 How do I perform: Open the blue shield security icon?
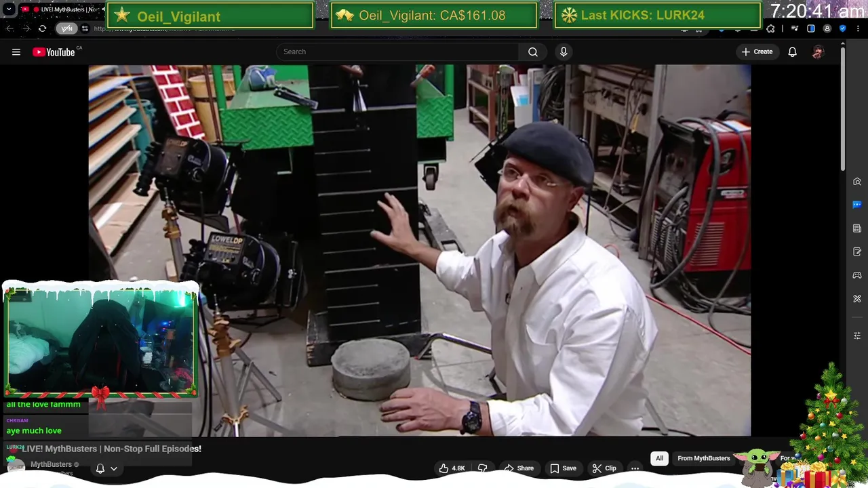(x=842, y=28)
